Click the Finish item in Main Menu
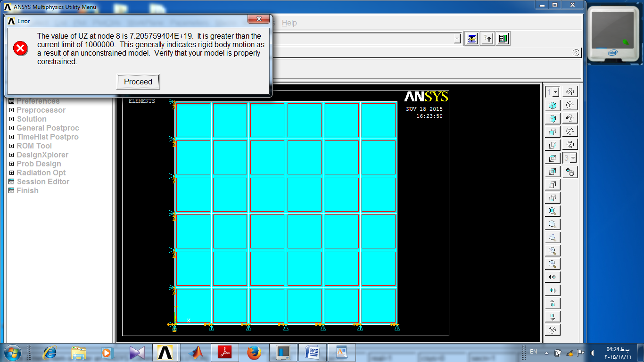This screenshot has width=644, height=362. (x=27, y=191)
